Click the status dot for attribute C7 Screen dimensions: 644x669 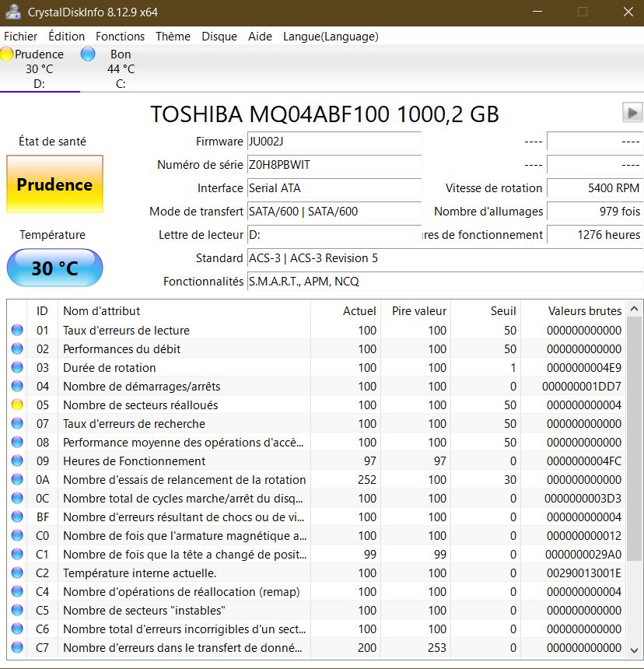(x=17, y=647)
